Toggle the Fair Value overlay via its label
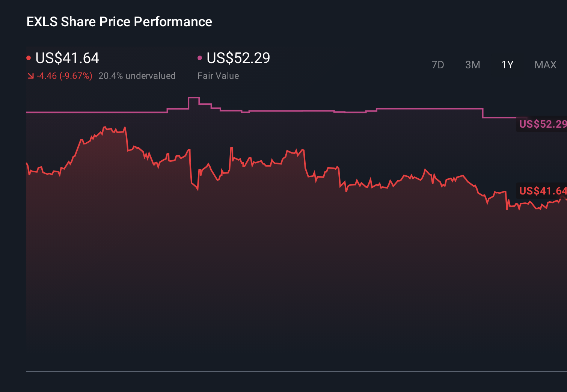567x392 pixels. 218,75
